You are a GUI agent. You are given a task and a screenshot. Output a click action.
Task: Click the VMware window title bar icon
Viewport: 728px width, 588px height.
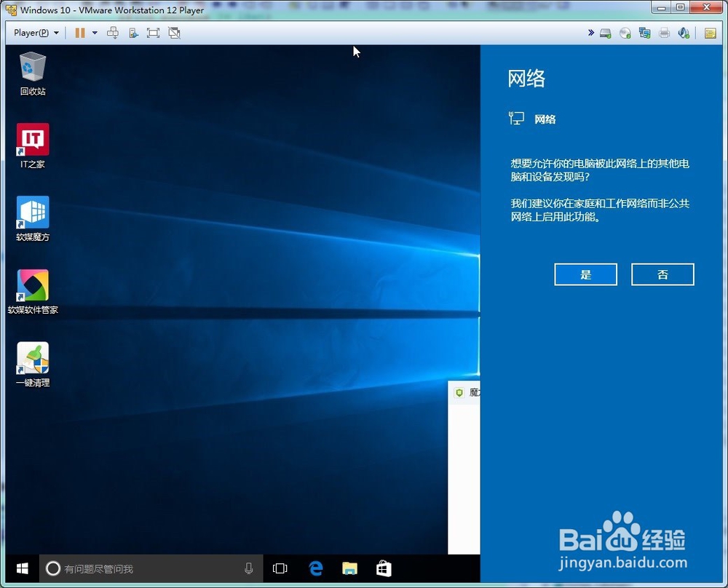11,9
